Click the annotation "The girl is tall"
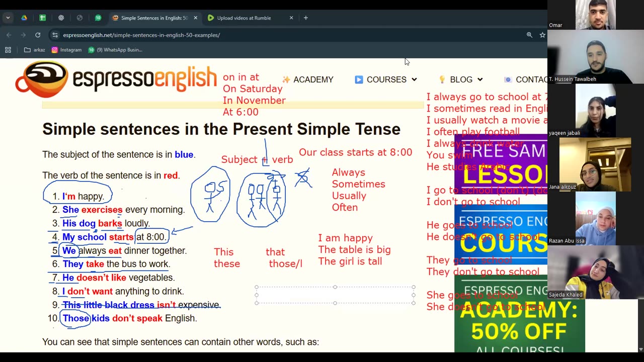644x362 pixels. click(x=350, y=261)
